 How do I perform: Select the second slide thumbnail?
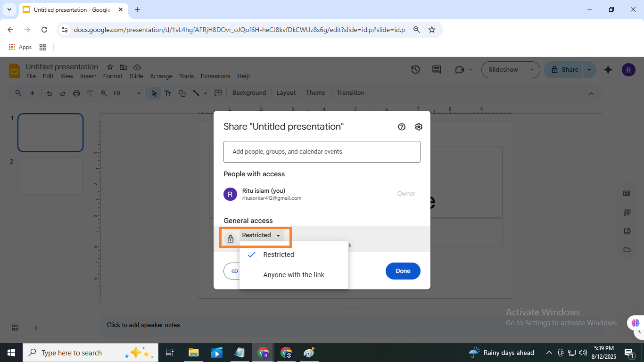pyautogui.click(x=50, y=176)
